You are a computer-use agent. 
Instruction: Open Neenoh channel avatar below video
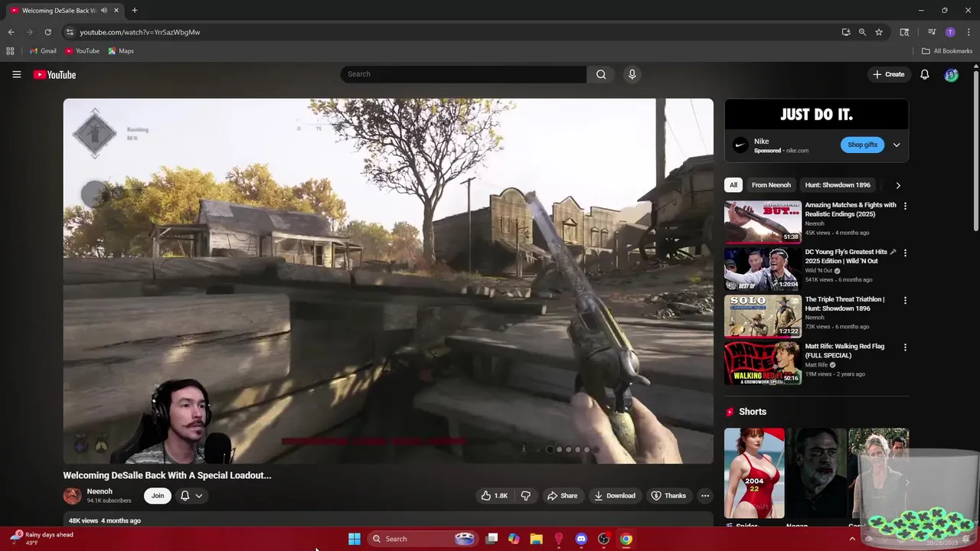[72, 496]
